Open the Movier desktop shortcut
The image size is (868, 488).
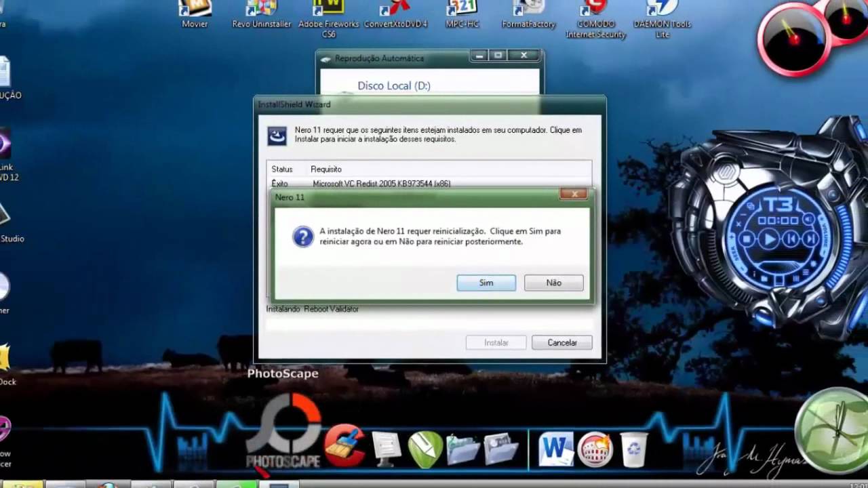pyautogui.click(x=195, y=14)
